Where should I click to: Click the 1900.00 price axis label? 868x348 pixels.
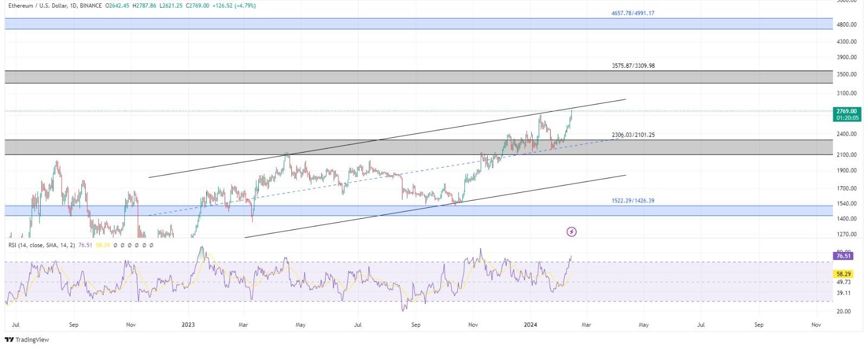coord(847,170)
